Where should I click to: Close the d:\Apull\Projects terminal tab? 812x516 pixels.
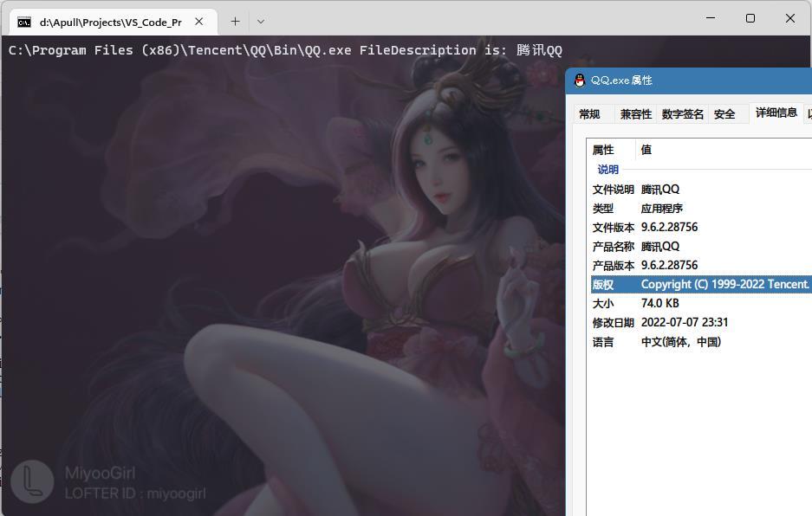pos(198,22)
